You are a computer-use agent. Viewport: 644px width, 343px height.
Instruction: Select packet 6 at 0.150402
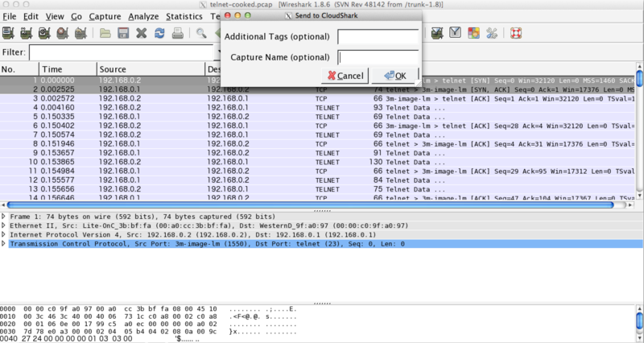tap(317, 126)
